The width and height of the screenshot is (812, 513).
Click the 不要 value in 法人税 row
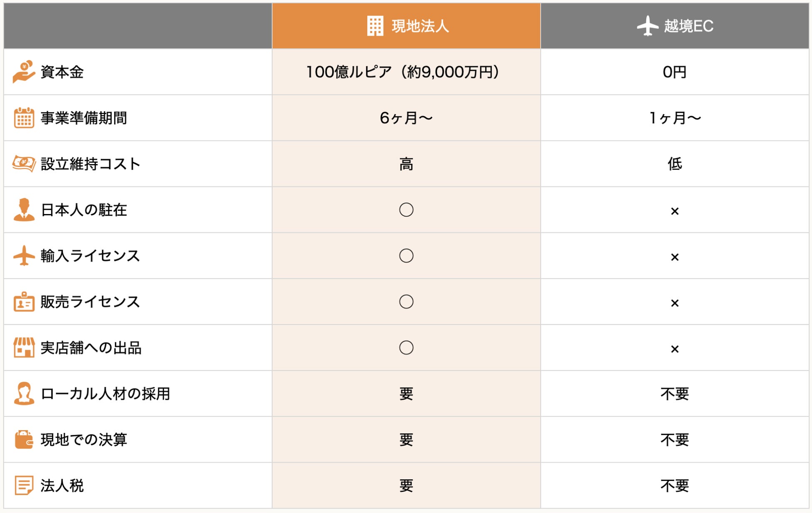pos(675,486)
